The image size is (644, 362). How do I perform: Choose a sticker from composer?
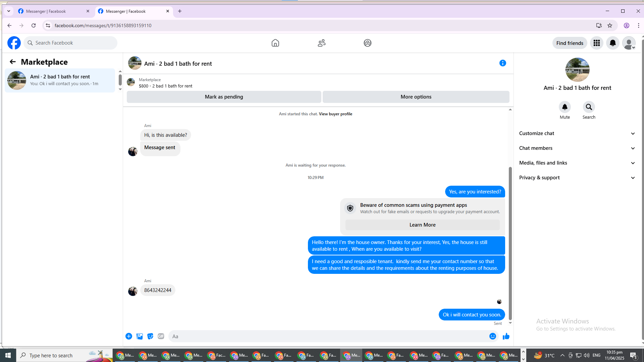coord(150,336)
